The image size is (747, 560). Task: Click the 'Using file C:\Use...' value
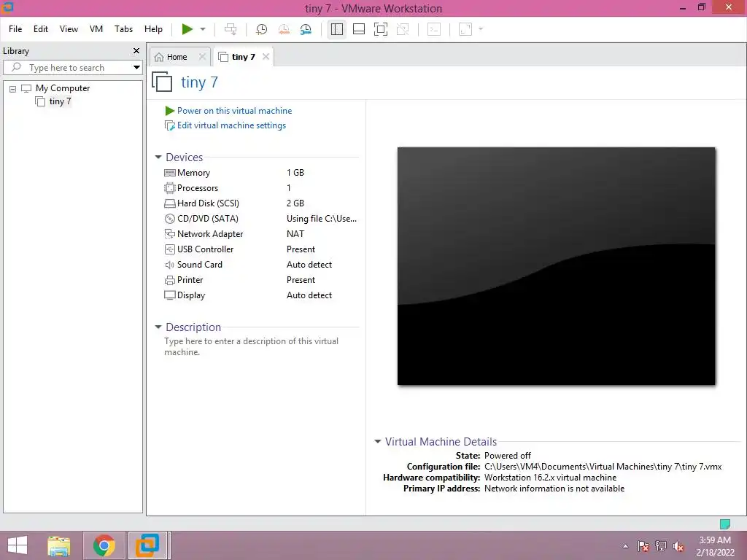tap(322, 219)
